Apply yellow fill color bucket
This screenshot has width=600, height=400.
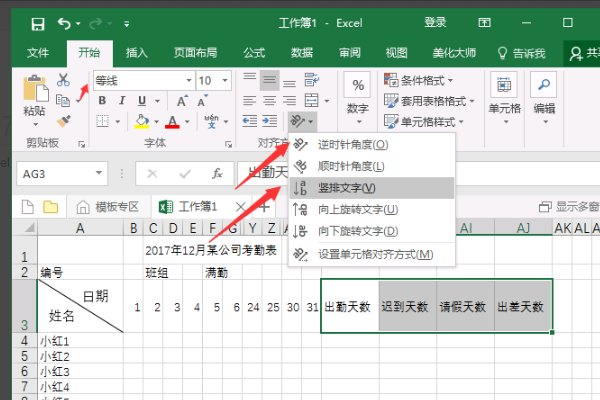142,122
